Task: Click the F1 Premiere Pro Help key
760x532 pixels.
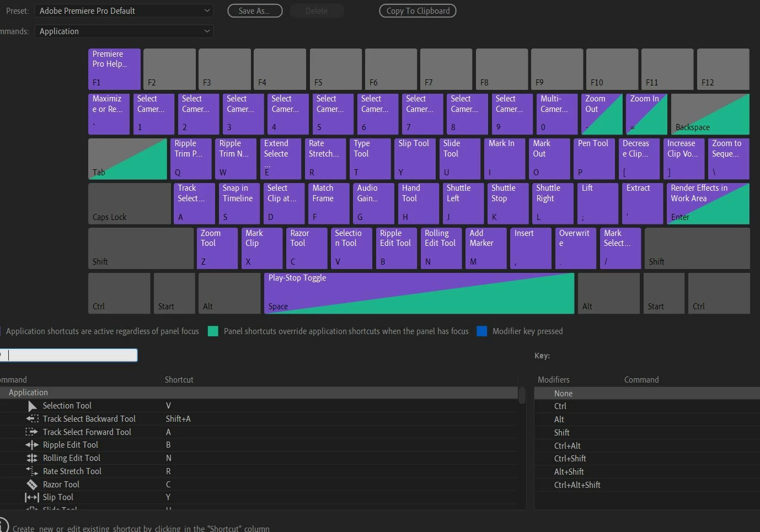Action: coord(114,69)
